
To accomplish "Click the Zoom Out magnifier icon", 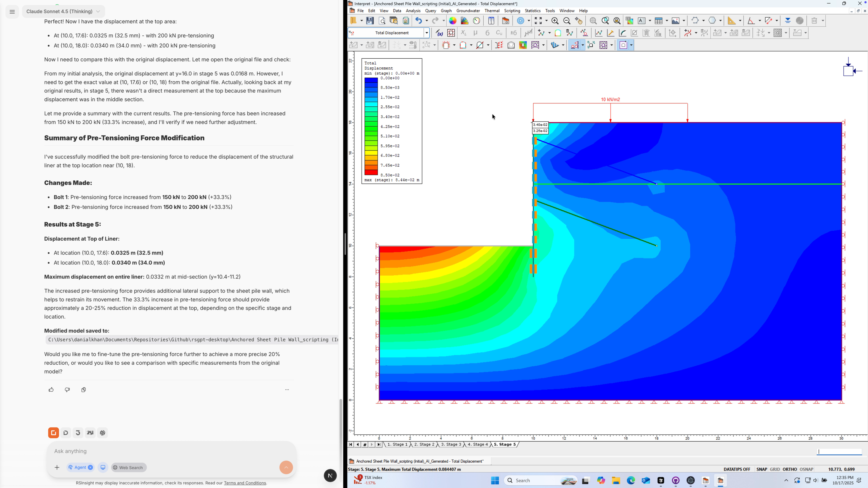I will pos(567,21).
